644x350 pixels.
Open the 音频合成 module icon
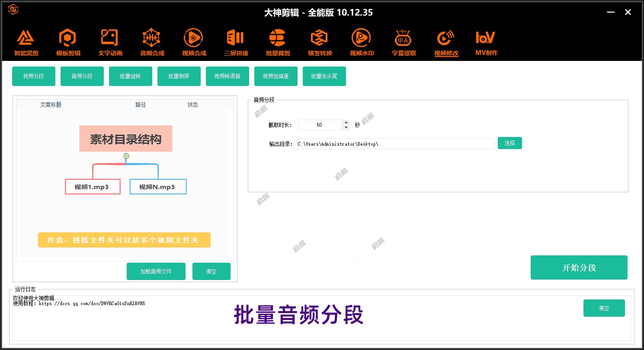(152, 43)
